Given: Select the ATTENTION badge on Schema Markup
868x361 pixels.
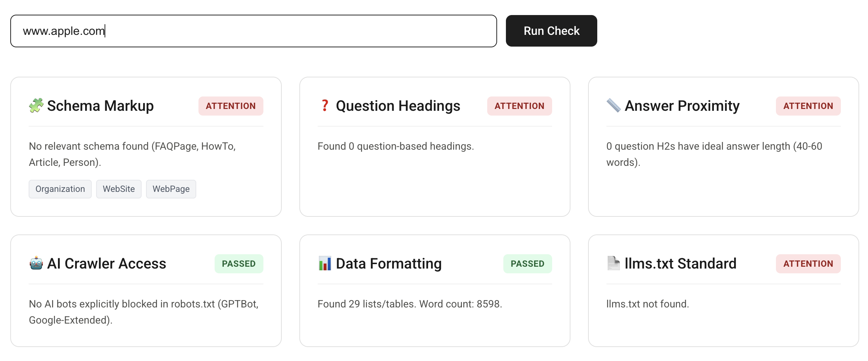Looking at the screenshot, I should tap(231, 106).
